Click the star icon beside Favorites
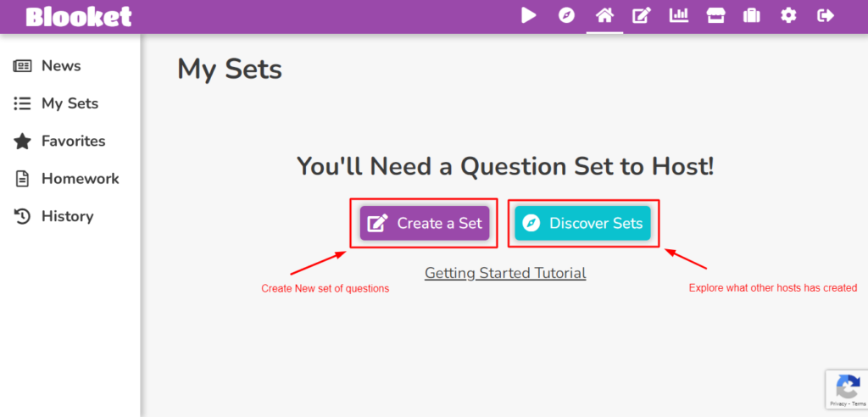 (22, 142)
